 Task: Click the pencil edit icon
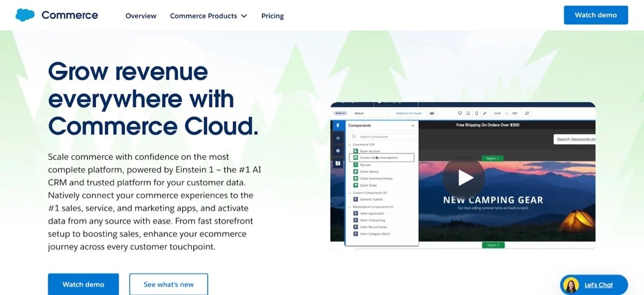[485, 113]
